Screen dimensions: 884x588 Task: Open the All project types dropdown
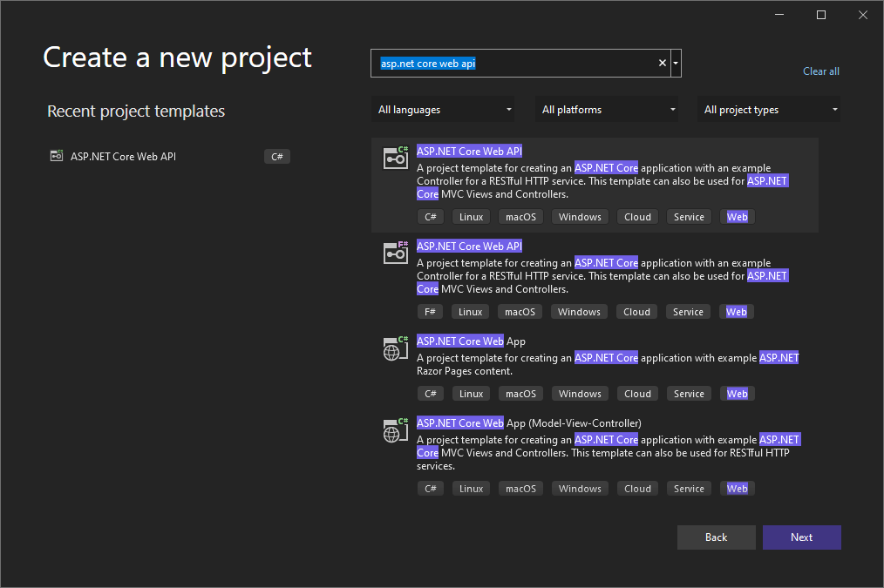[768, 109]
